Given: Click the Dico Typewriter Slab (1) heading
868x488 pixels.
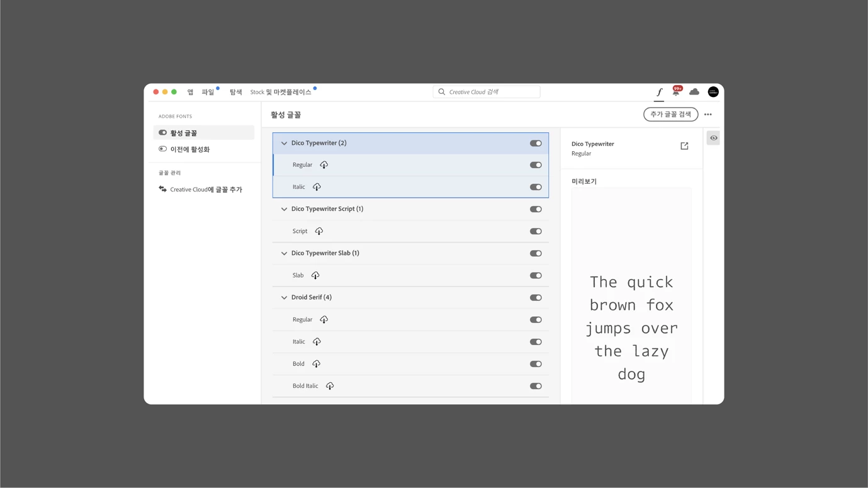Looking at the screenshot, I should pyautogui.click(x=325, y=253).
